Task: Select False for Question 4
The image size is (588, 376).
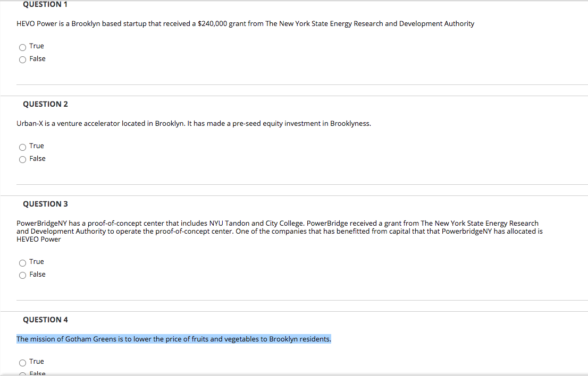Action: (22, 374)
